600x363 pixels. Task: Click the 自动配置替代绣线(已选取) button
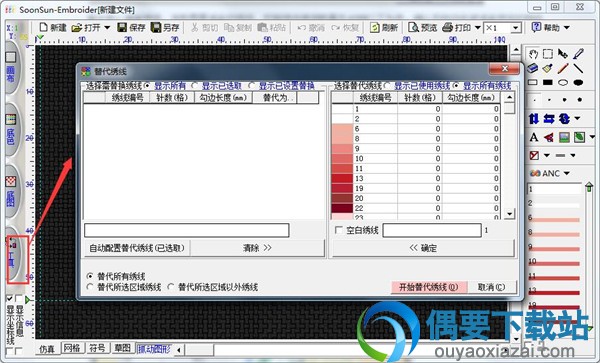137,248
